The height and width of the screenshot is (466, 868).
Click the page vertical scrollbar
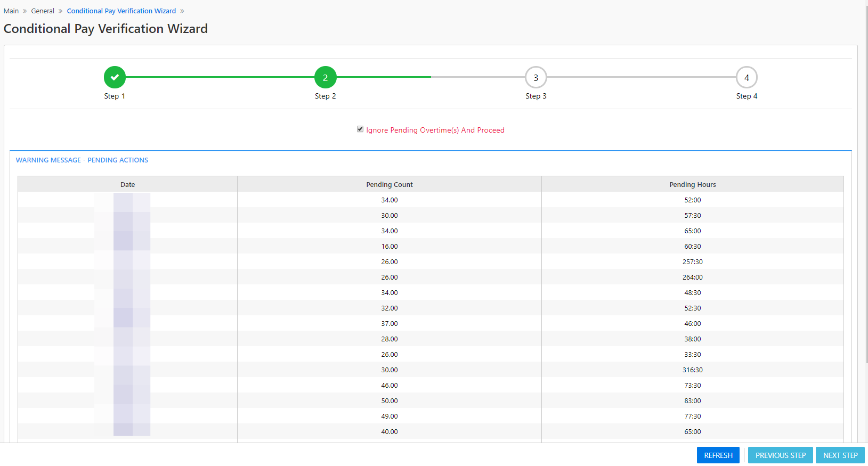866,181
